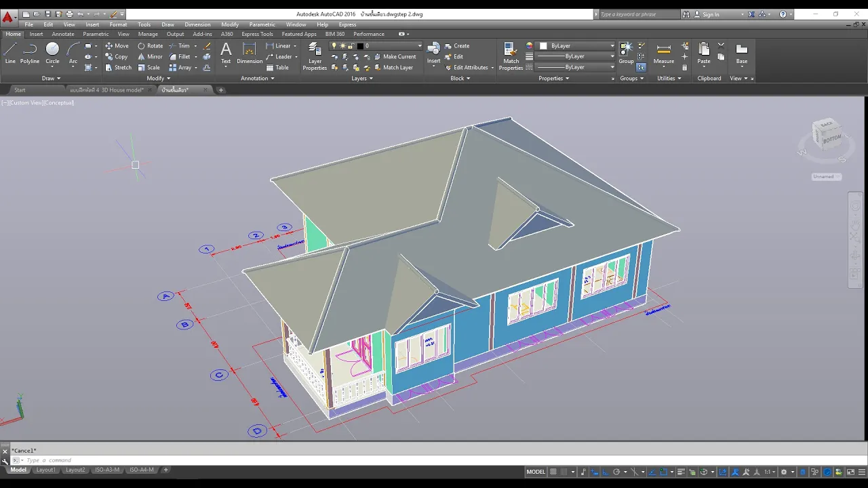Expand the Annotation panel dropdown
This screenshot has height=488, width=868.
(258, 79)
